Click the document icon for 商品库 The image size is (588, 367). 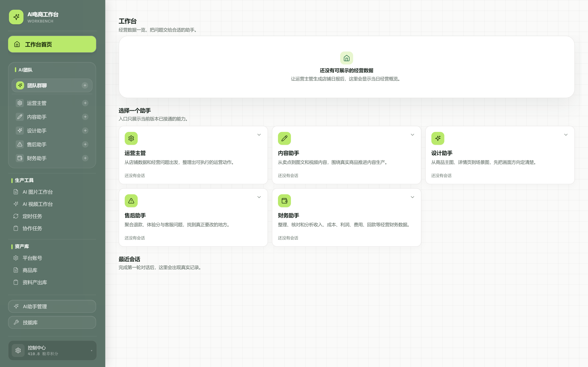pyautogui.click(x=16, y=270)
